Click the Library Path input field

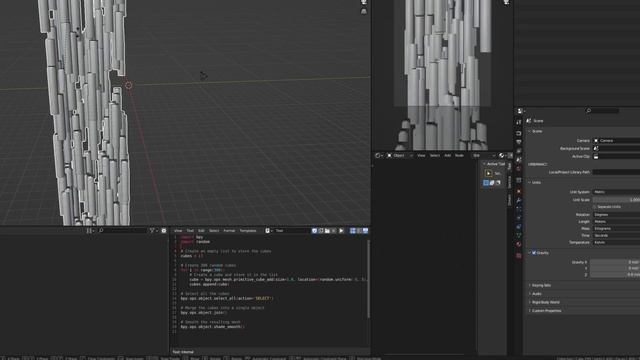point(616,172)
